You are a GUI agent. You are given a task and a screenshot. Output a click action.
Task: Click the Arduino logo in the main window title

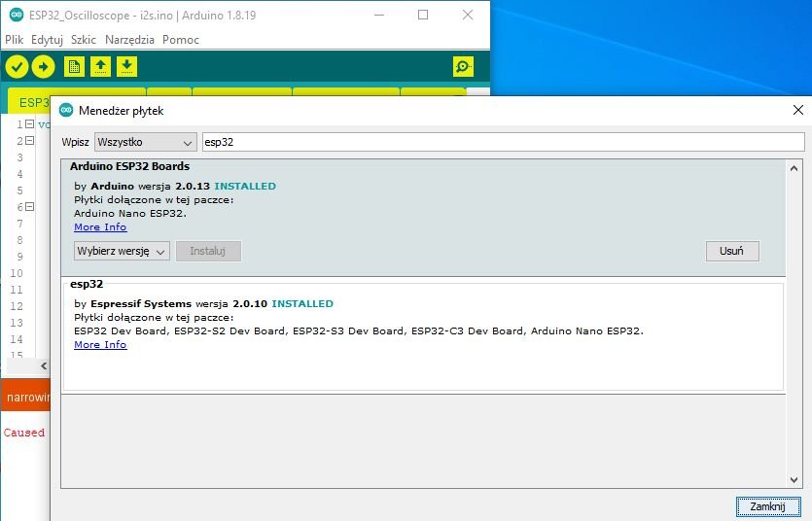click(17, 15)
